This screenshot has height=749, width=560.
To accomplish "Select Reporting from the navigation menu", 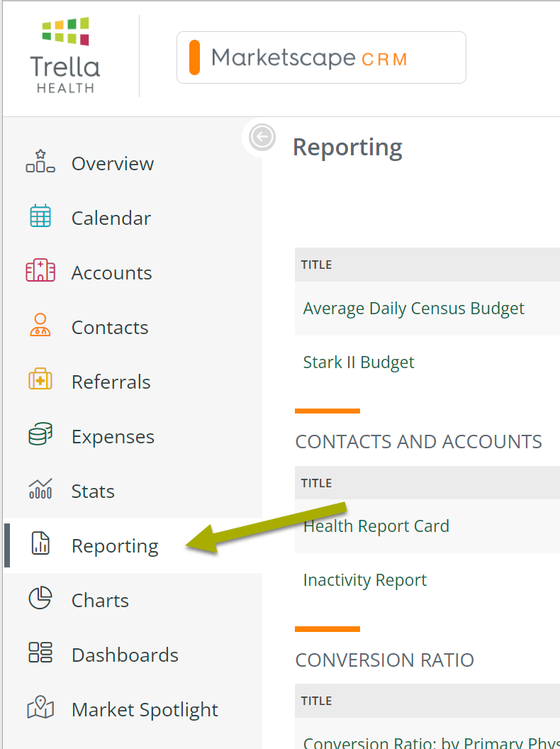I will (x=115, y=545).
